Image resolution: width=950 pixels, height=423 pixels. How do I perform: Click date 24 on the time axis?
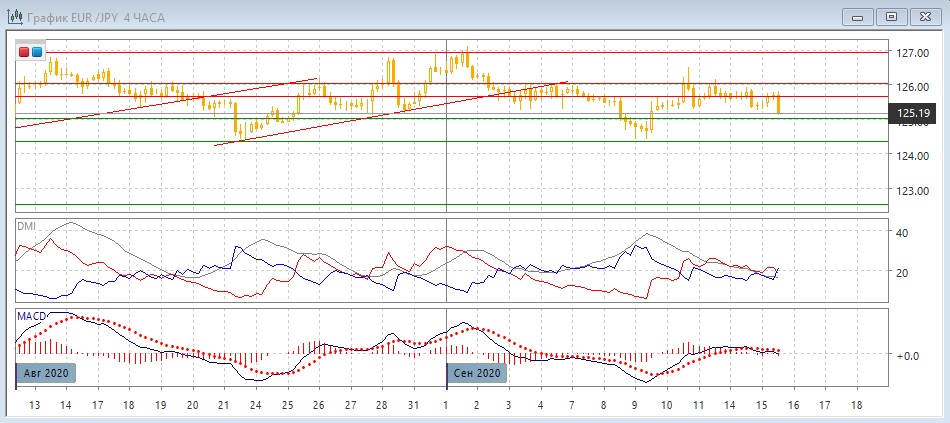tap(256, 406)
